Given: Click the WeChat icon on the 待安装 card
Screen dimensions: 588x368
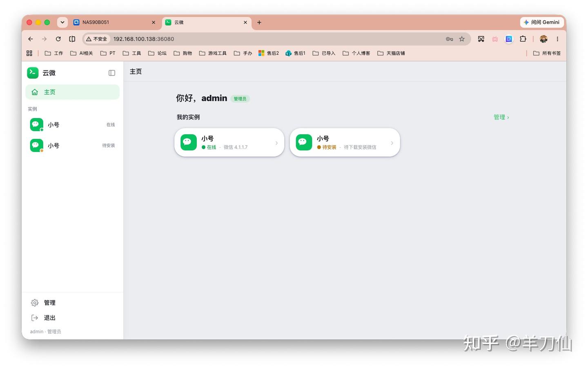Looking at the screenshot, I should [304, 142].
